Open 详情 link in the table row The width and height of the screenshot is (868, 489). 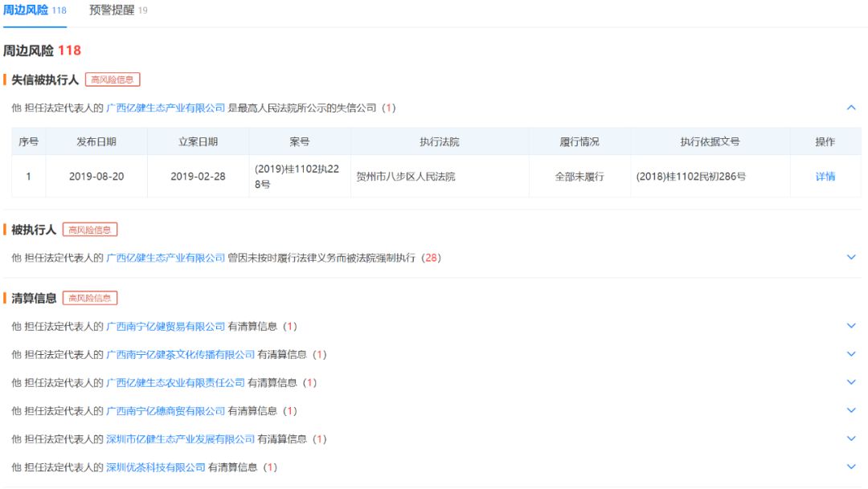tap(825, 177)
